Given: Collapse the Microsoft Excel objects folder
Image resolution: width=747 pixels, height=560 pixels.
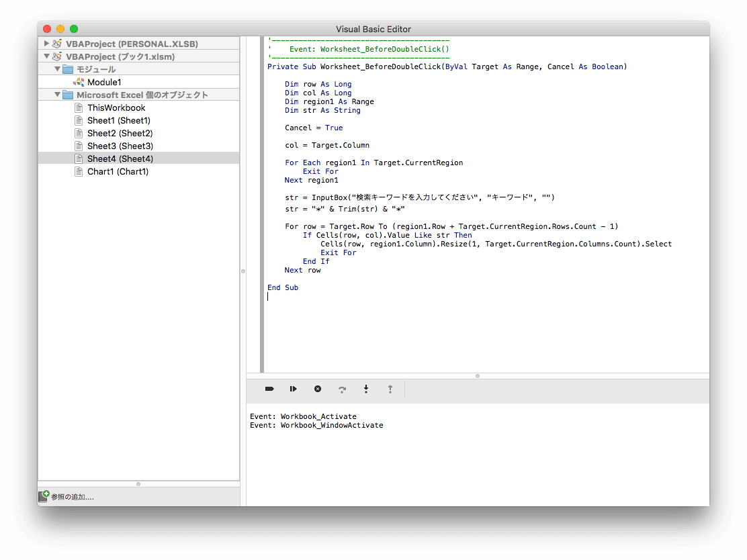Looking at the screenshot, I should click(x=57, y=95).
